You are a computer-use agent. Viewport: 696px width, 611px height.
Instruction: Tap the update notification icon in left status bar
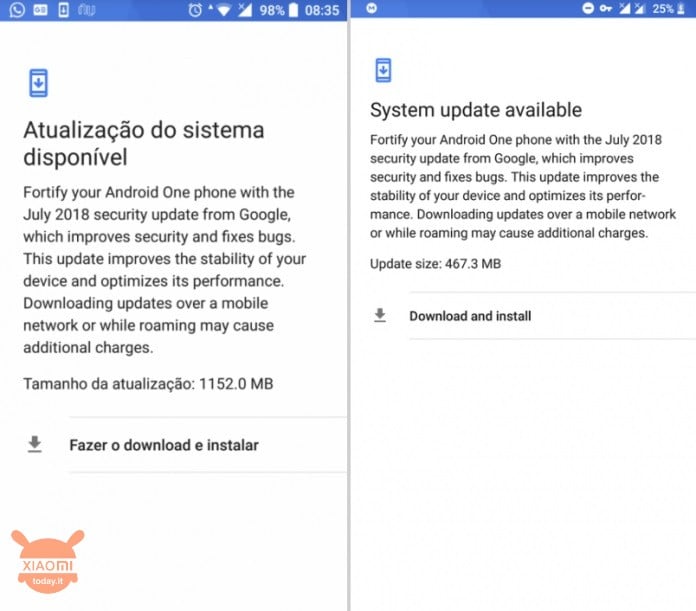63,10
